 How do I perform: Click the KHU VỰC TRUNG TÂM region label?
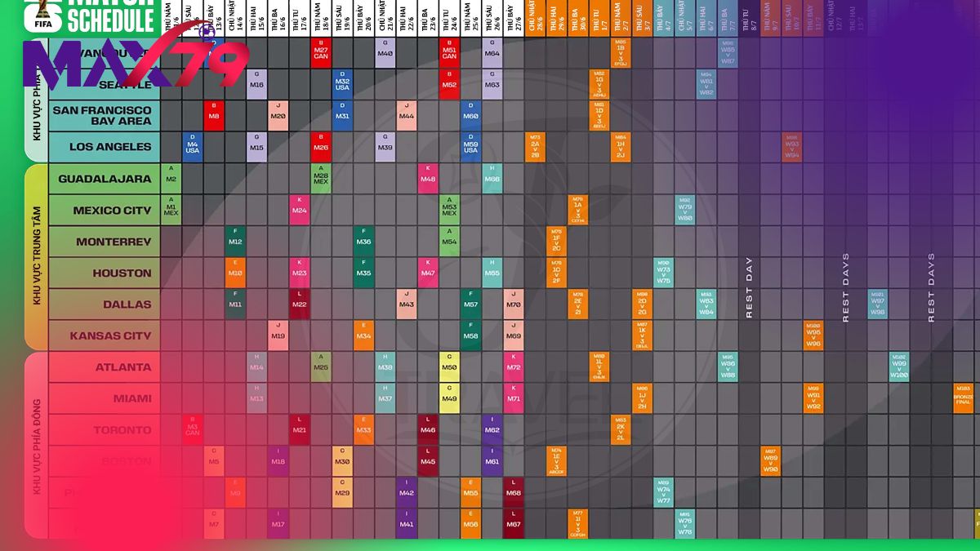click(x=37, y=257)
